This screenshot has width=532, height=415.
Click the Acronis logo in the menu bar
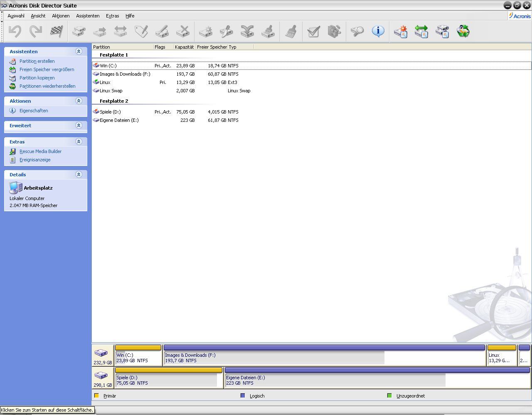pos(520,16)
